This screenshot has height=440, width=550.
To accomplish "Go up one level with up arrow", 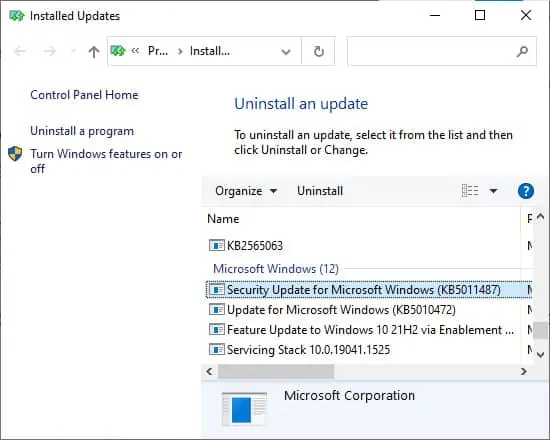I will click(x=94, y=52).
